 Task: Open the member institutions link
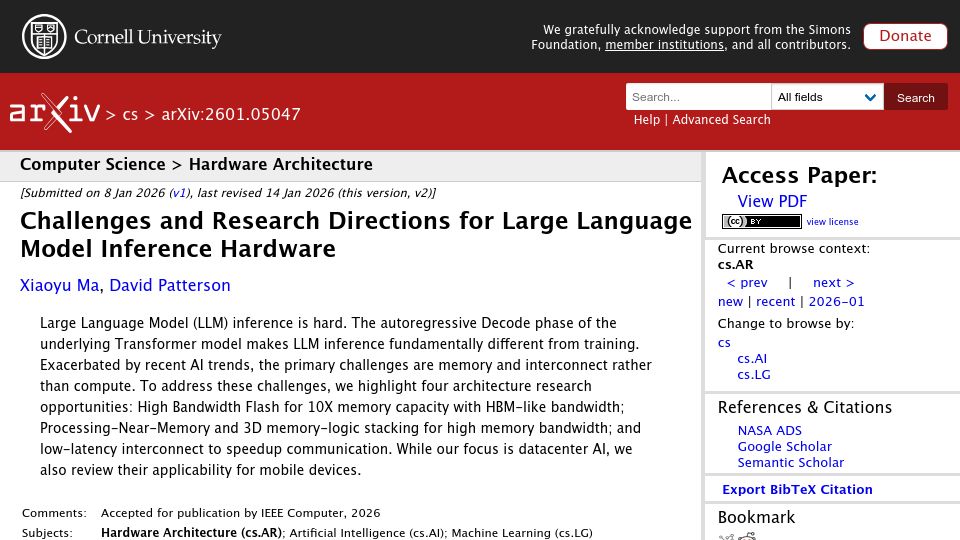[664, 45]
